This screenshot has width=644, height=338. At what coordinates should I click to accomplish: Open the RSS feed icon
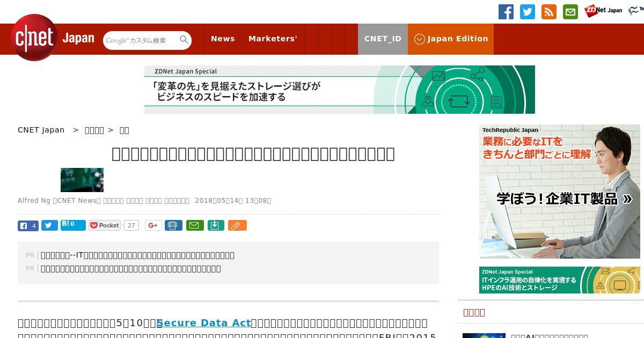(548, 12)
